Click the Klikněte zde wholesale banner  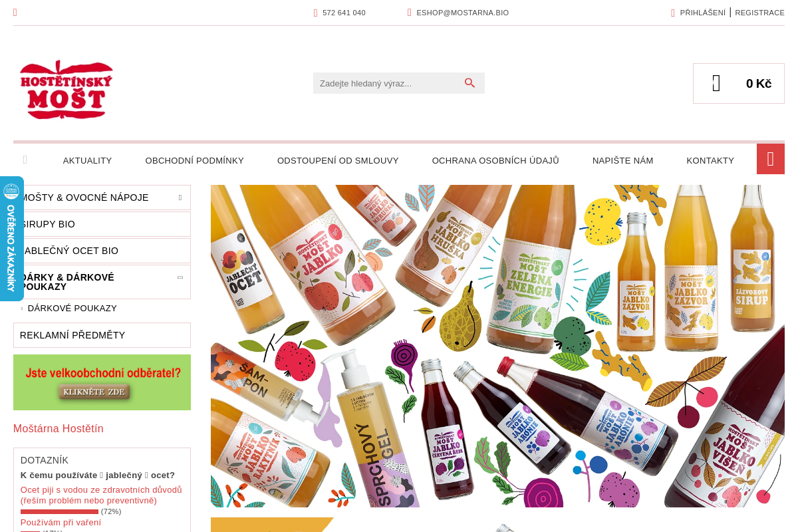(102, 382)
